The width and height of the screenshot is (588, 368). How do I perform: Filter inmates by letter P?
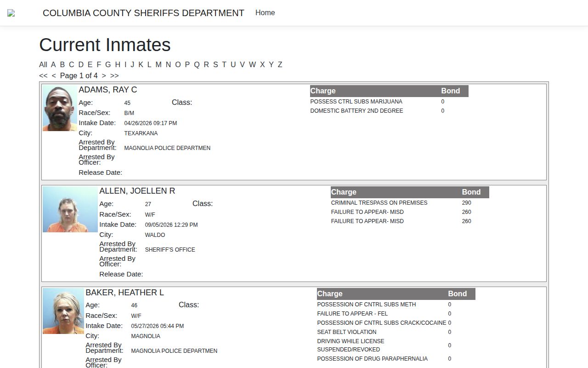[187, 64]
